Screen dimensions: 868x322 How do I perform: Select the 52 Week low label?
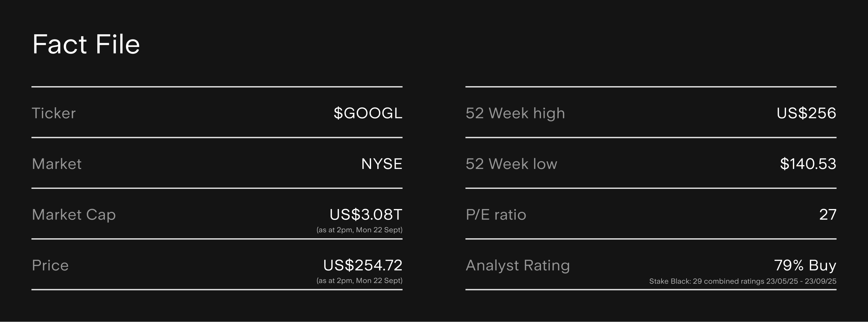(511, 164)
